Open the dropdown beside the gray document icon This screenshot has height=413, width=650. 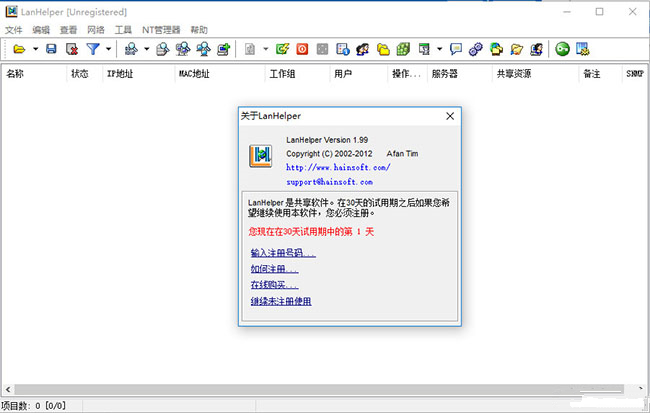[x=266, y=49]
